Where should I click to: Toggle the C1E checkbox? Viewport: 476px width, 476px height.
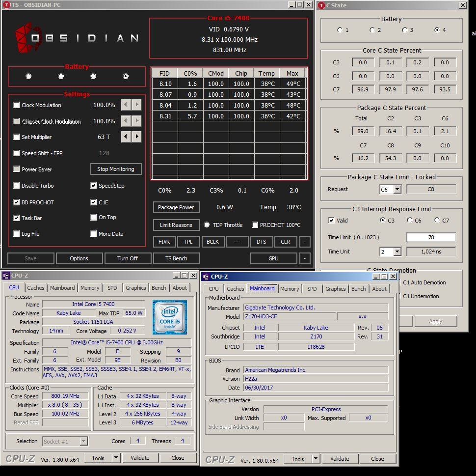94,202
